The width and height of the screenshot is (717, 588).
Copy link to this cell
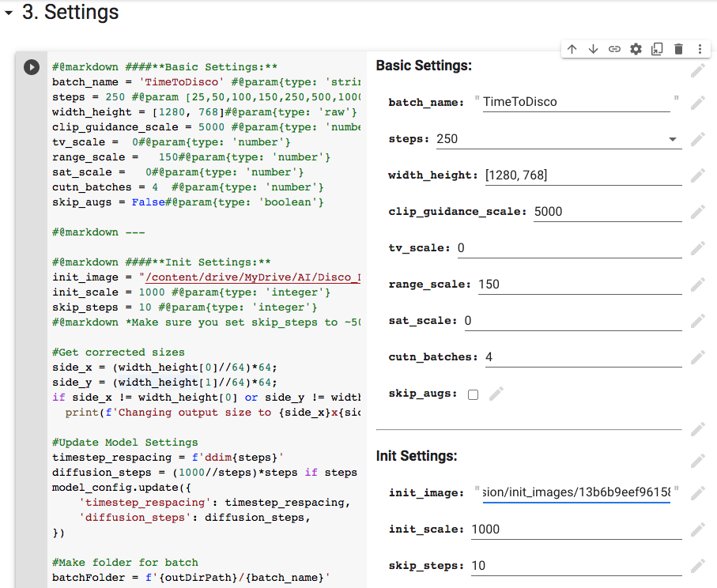(x=614, y=49)
